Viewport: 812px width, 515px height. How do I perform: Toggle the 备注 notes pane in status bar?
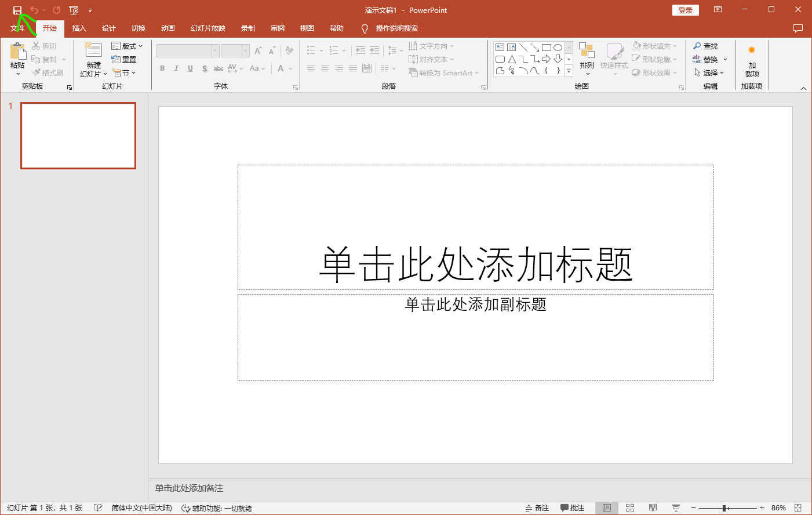537,508
